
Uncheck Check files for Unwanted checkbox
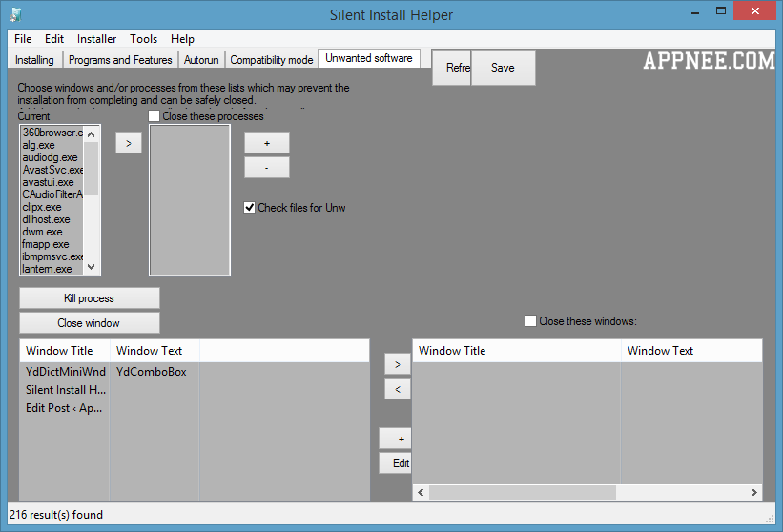(x=250, y=208)
